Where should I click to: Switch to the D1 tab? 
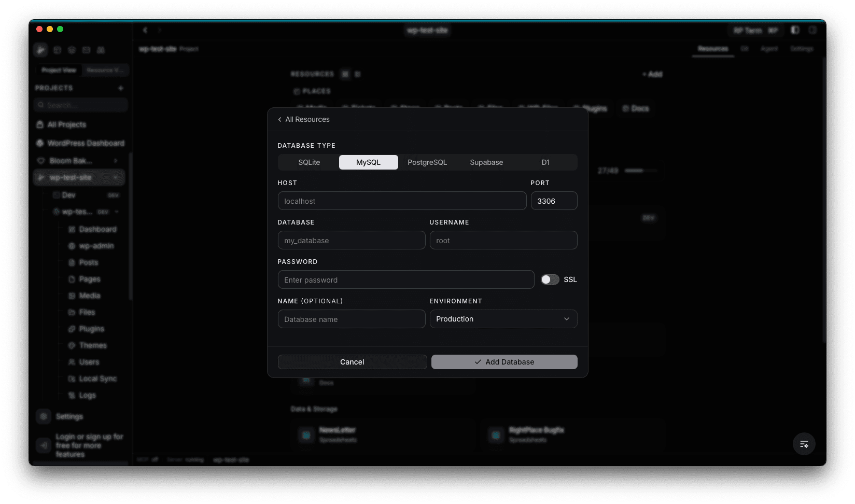click(x=545, y=162)
